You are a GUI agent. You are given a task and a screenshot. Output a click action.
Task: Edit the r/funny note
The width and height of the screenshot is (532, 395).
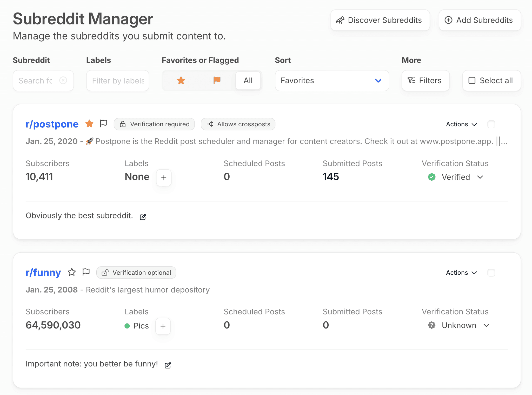click(168, 365)
